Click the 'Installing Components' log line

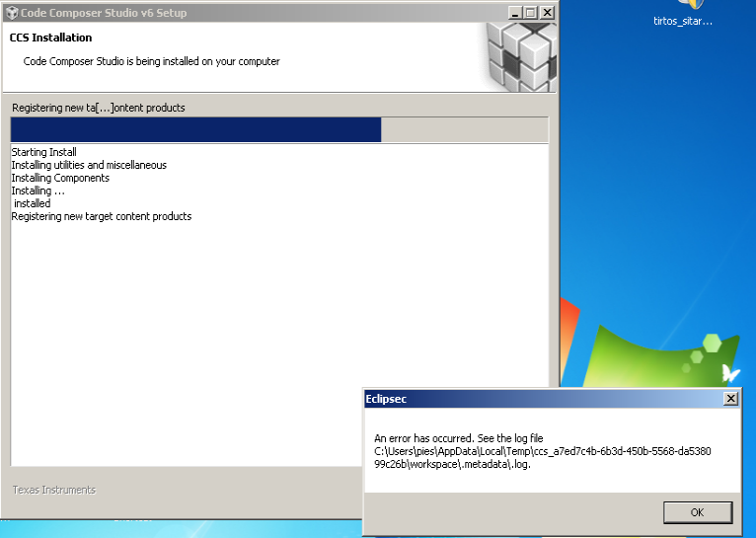point(60,178)
